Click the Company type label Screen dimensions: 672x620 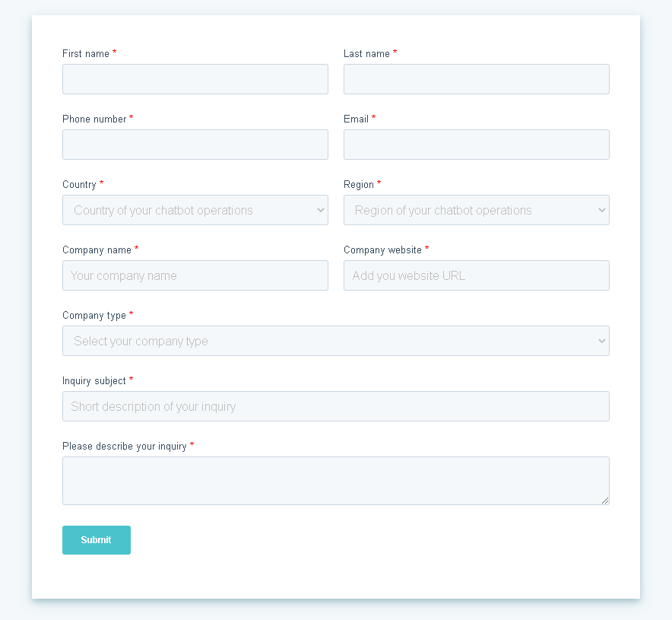click(x=94, y=316)
